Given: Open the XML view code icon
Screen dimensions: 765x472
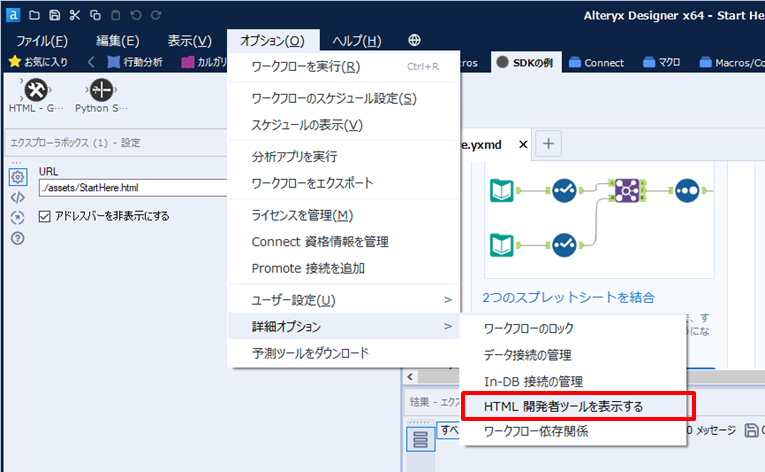Looking at the screenshot, I should [x=18, y=198].
